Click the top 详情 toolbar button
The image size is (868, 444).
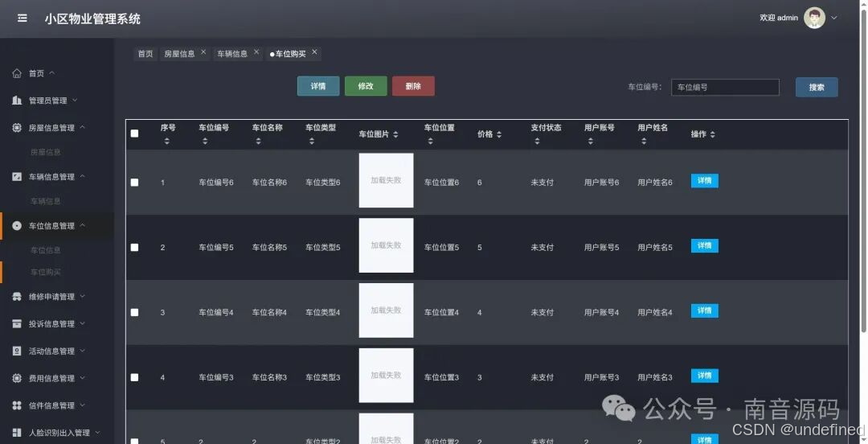click(x=318, y=86)
